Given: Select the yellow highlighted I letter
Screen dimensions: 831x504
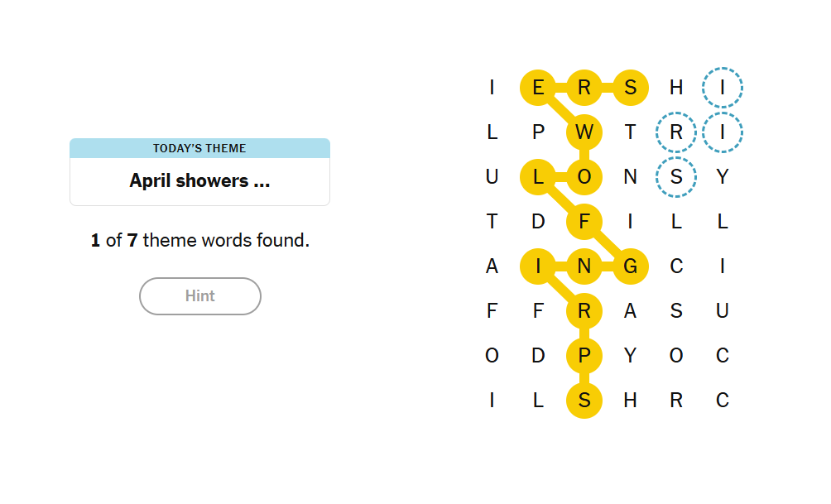Looking at the screenshot, I should point(538,266).
